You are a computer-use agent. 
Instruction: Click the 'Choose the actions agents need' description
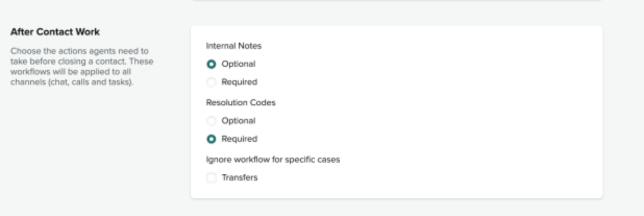click(79, 51)
